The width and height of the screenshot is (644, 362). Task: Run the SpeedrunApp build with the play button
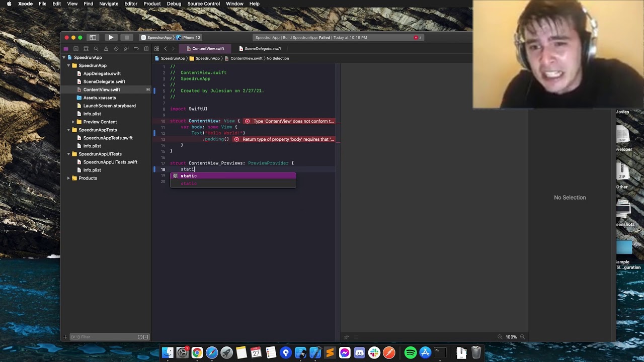coord(111,38)
